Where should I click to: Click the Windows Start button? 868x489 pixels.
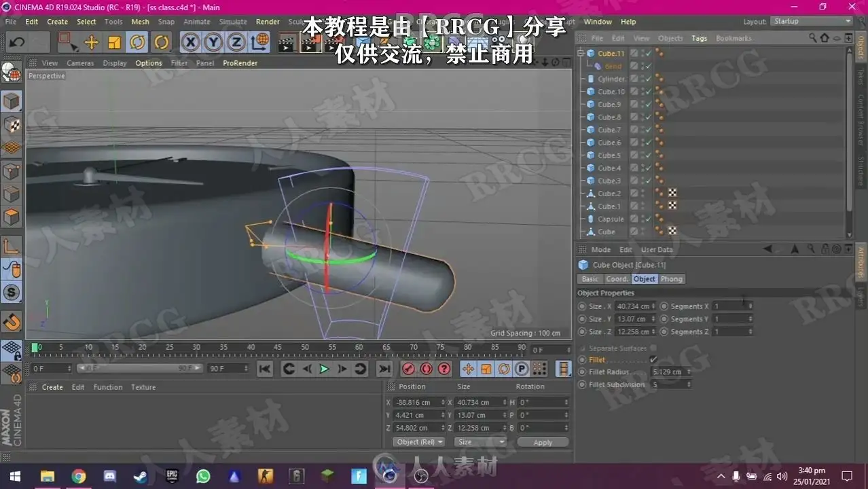pyautogui.click(x=15, y=476)
